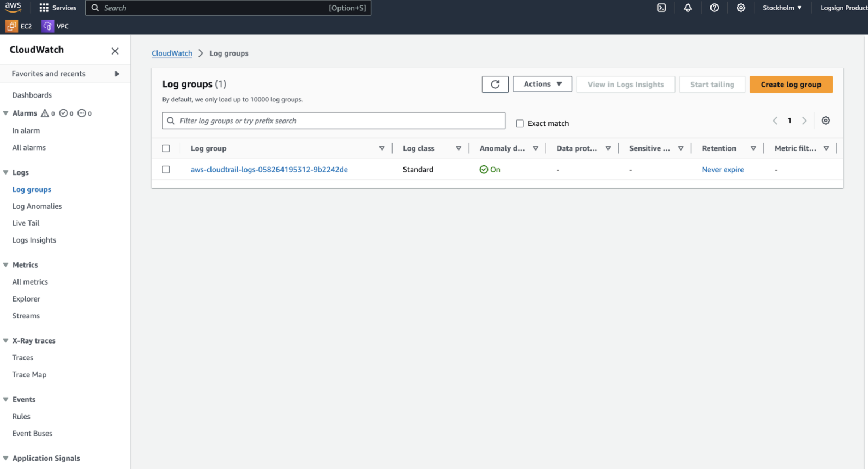
Task: Launch the CloudShell terminal icon
Action: pyautogui.click(x=661, y=8)
